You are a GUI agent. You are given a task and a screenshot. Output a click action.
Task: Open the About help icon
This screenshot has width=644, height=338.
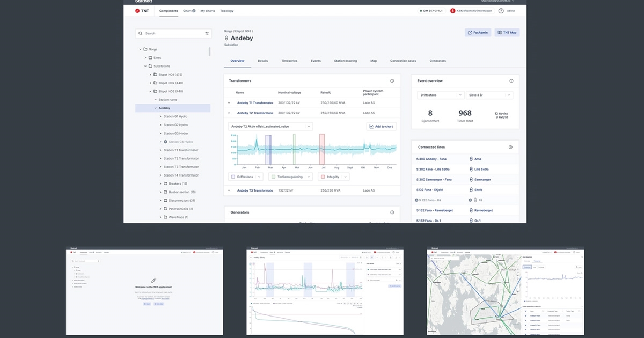501,11
